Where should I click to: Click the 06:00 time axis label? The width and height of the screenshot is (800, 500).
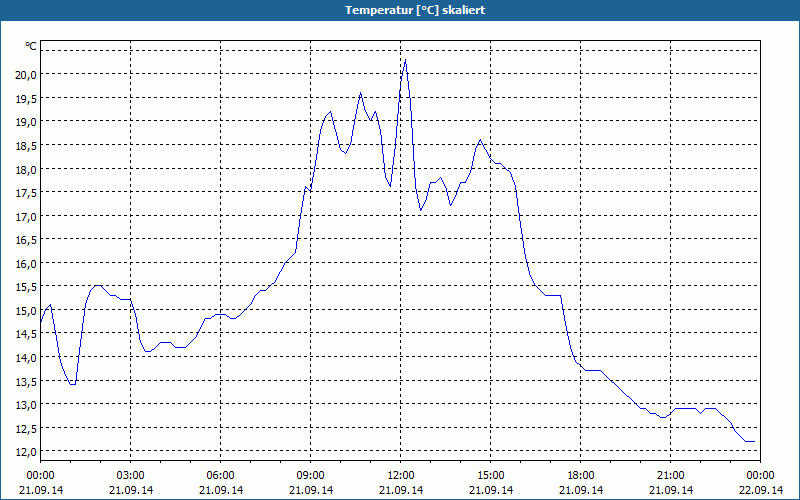220,476
